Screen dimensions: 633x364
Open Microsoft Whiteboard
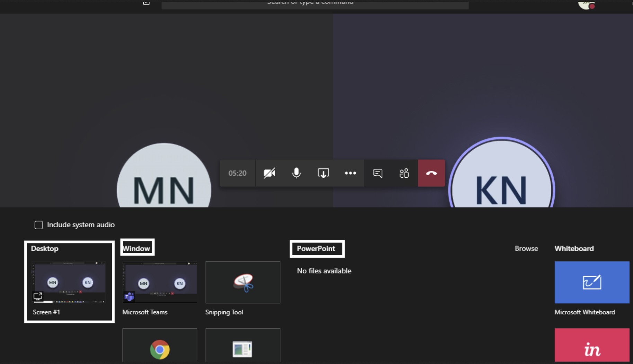(592, 282)
